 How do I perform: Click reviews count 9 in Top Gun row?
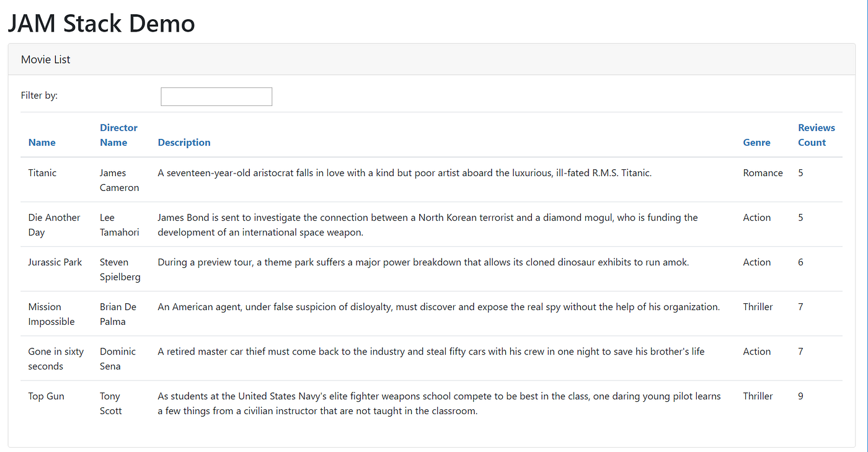(x=800, y=396)
